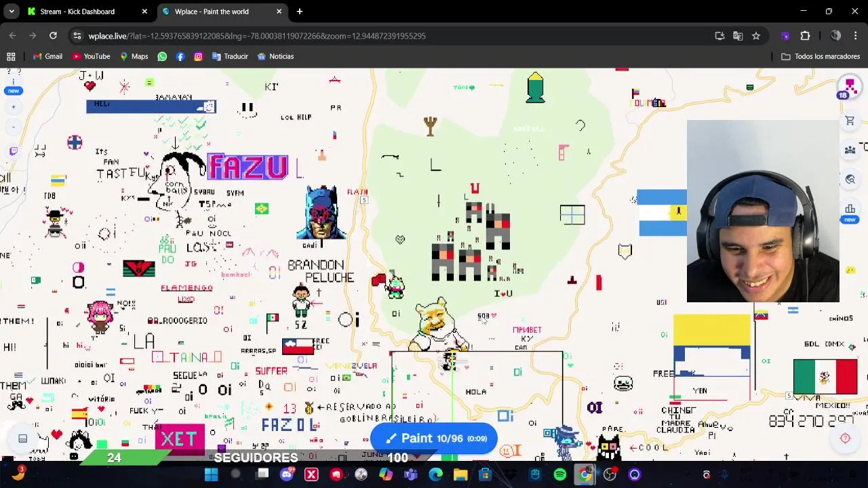Open the Traducir bookmark
868x488 pixels.
pyautogui.click(x=230, y=56)
